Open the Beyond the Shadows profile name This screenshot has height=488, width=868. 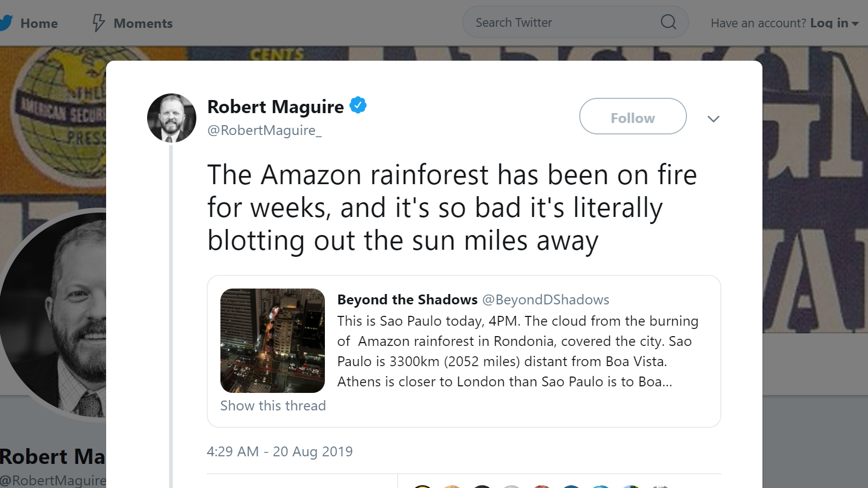pos(407,299)
